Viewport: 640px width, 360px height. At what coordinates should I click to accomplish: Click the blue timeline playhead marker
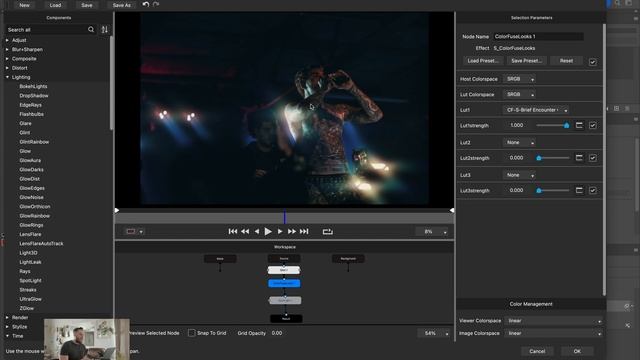point(284,217)
